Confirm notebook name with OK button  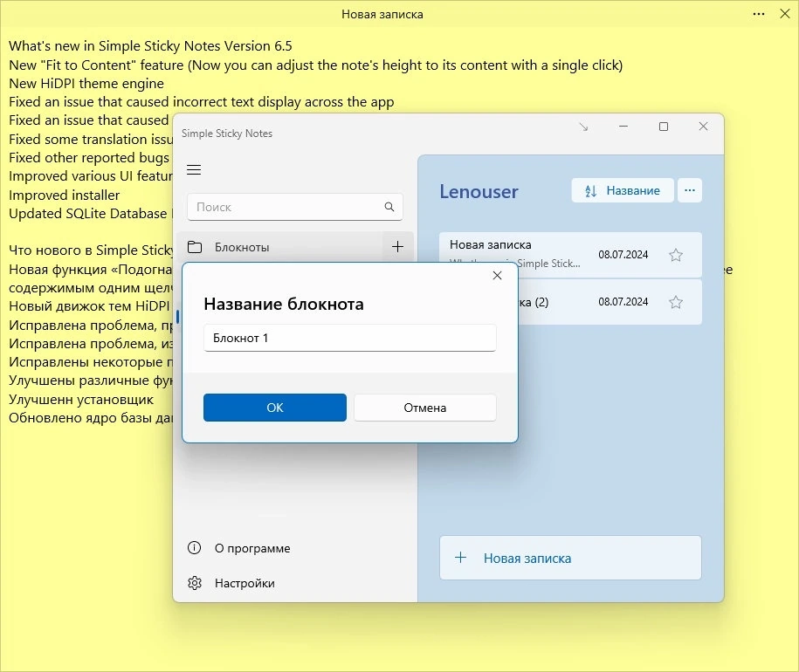tap(275, 408)
